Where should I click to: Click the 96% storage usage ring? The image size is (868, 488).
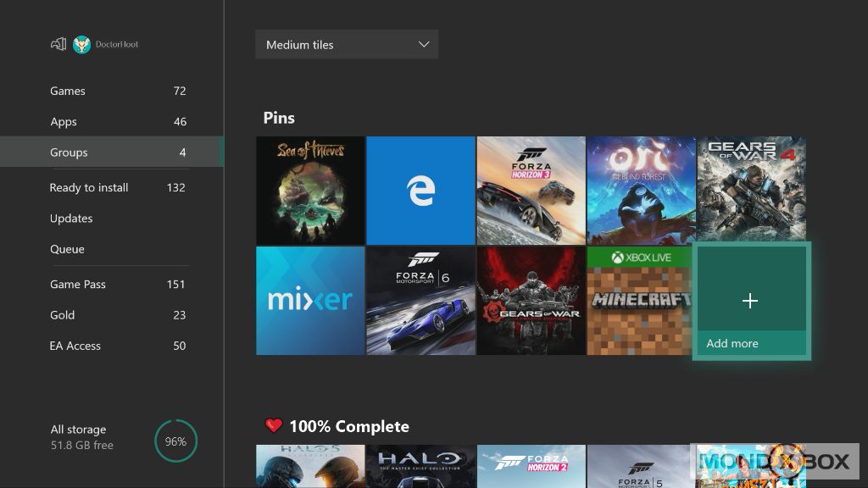pyautogui.click(x=176, y=441)
